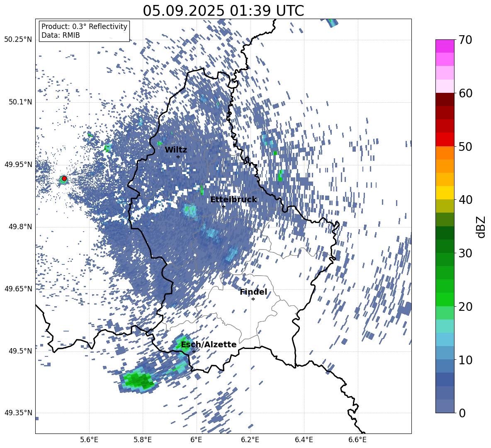Click the 5.8°E longitude label
The image size is (491, 448).
(x=143, y=440)
